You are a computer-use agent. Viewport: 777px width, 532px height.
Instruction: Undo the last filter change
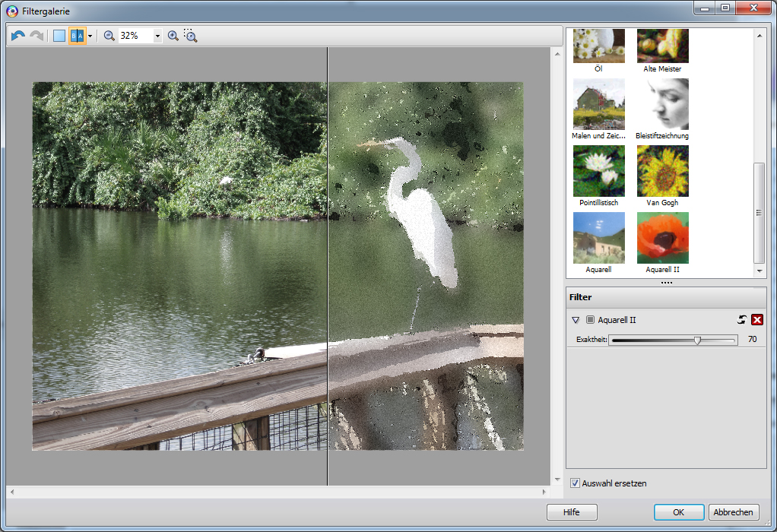[x=17, y=36]
